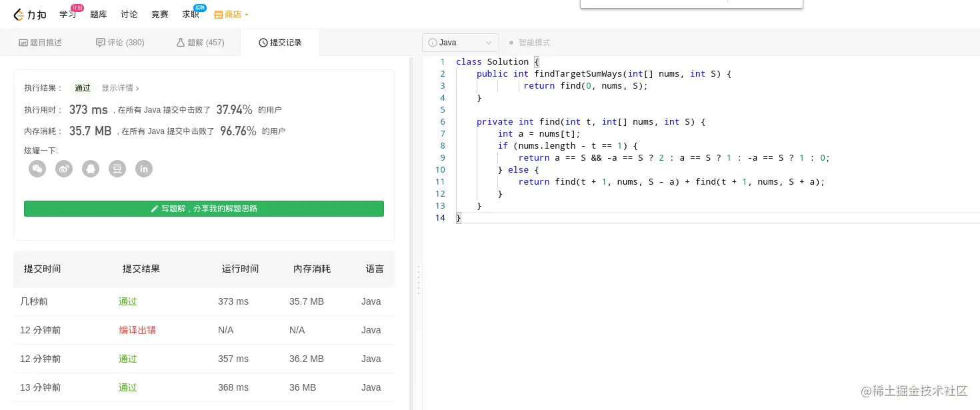
Task: Switch to 题目描述 tab
Action: click(x=40, y=43)
